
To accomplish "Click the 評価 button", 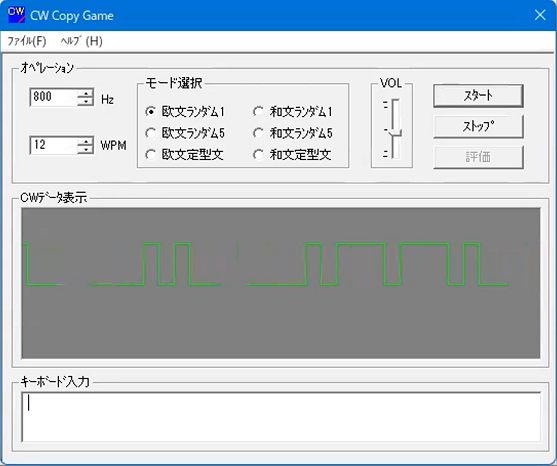I will point(478,157).
